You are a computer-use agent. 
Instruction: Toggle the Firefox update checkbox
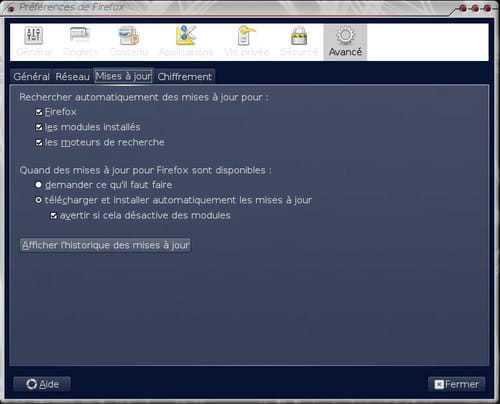(x=39, y=112)
